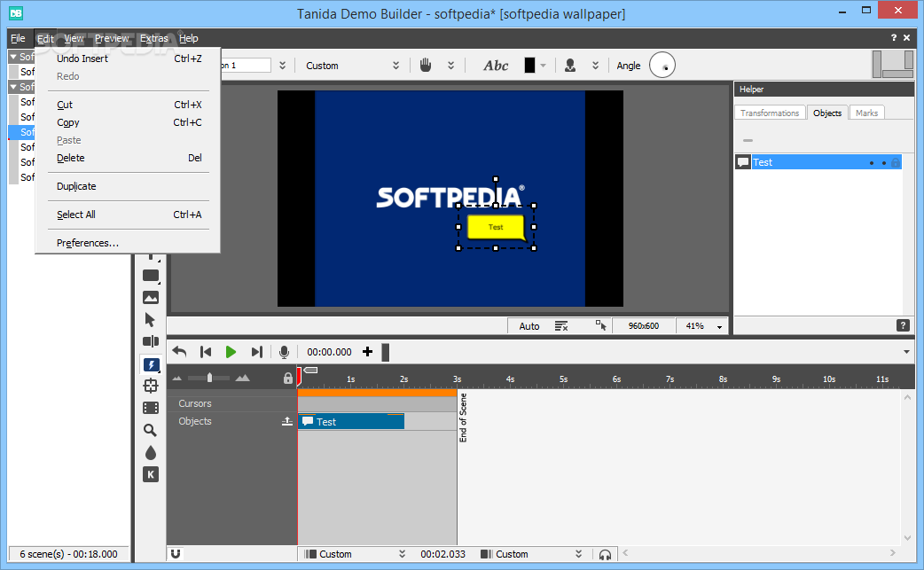Expand options after the avatar icon
This screenshot has width=924, height=570.
[x=596, y=66]
